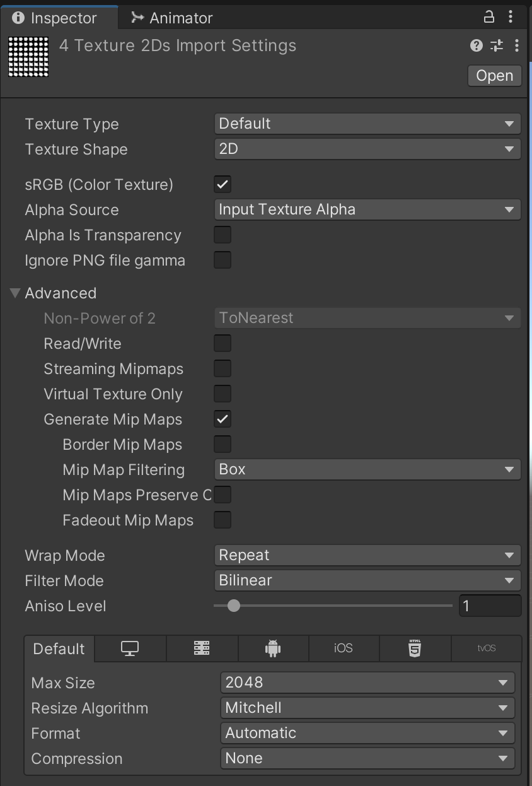
Task: Switch to the Animator tab
Action: (x=171, y=18)
